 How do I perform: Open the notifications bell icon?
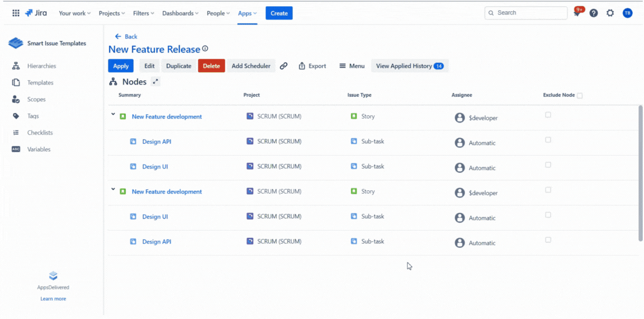pyautogui.click(x=577, y=13)
